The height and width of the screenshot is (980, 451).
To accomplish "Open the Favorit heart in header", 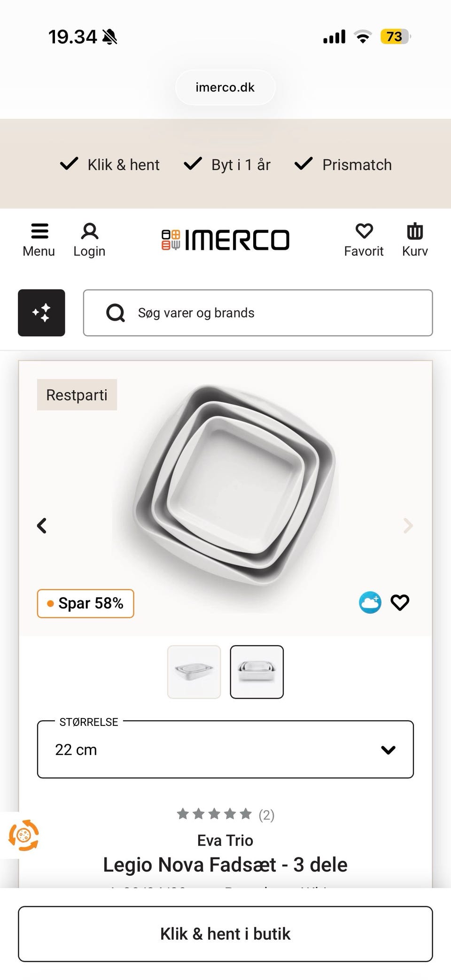I will coord(364,239).
